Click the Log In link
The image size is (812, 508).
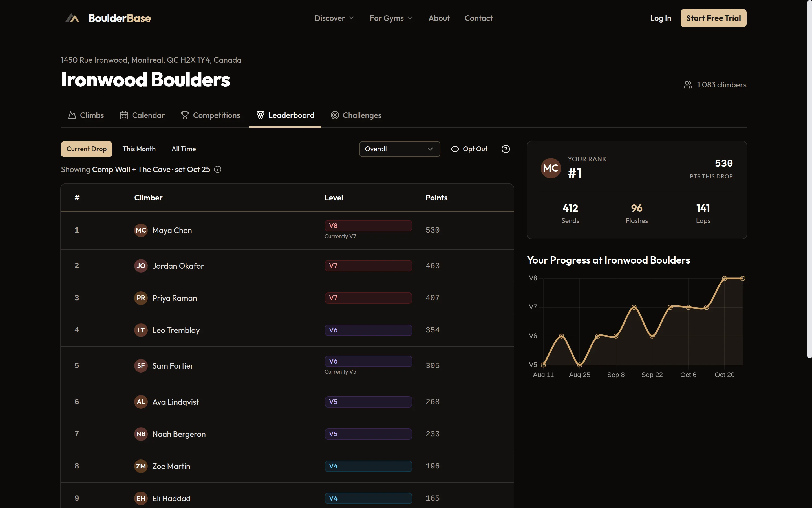[x=660, y=18]
